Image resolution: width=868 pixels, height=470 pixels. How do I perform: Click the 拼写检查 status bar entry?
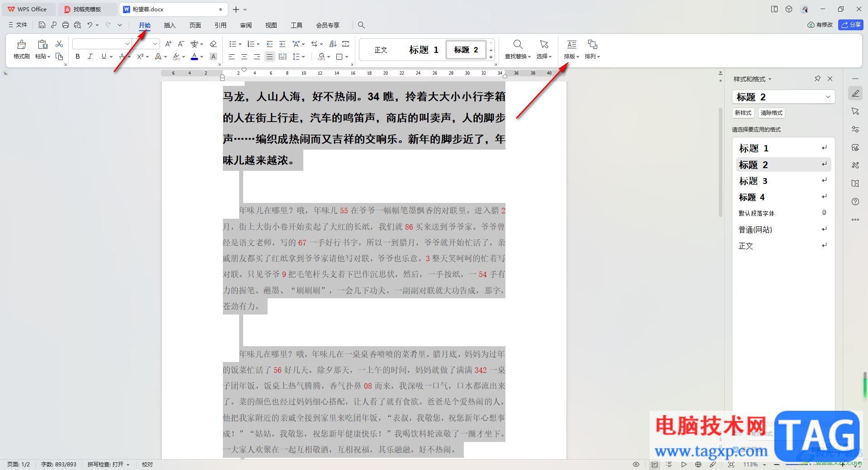point(108,464)
